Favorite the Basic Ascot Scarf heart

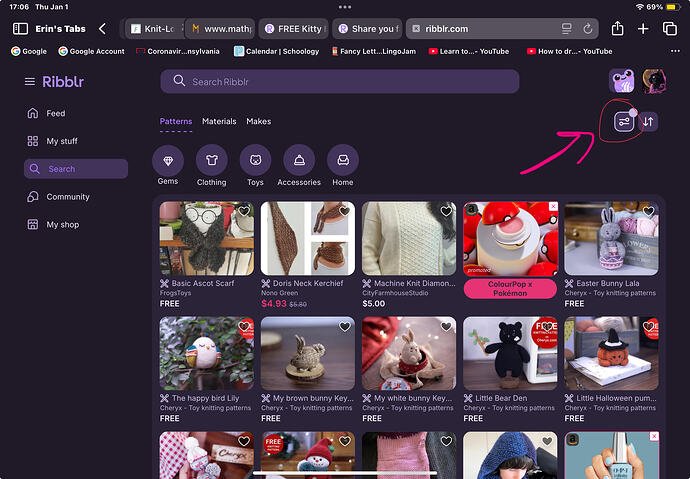tap(244, 212)
